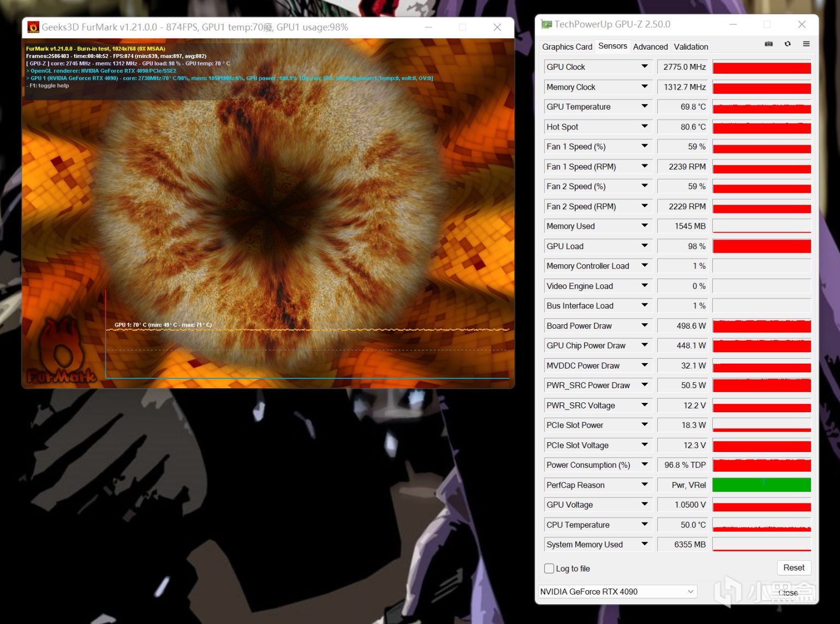
Task: Click the FurMark burn-in render viewport
Action: [268, 213]
